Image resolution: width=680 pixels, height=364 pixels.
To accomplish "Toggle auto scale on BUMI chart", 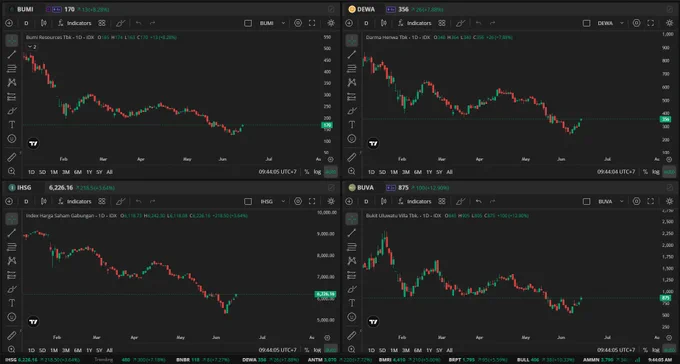I will point(331,172).
